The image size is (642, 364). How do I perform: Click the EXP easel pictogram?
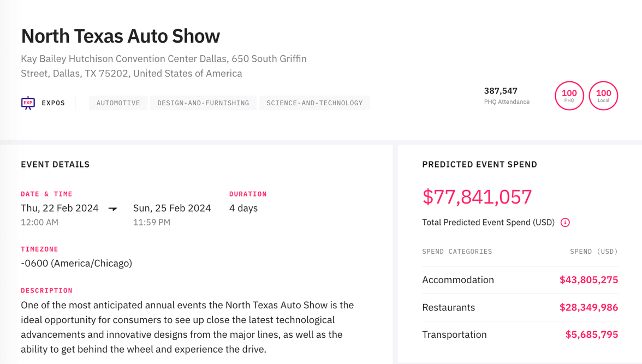click(27, 103)
